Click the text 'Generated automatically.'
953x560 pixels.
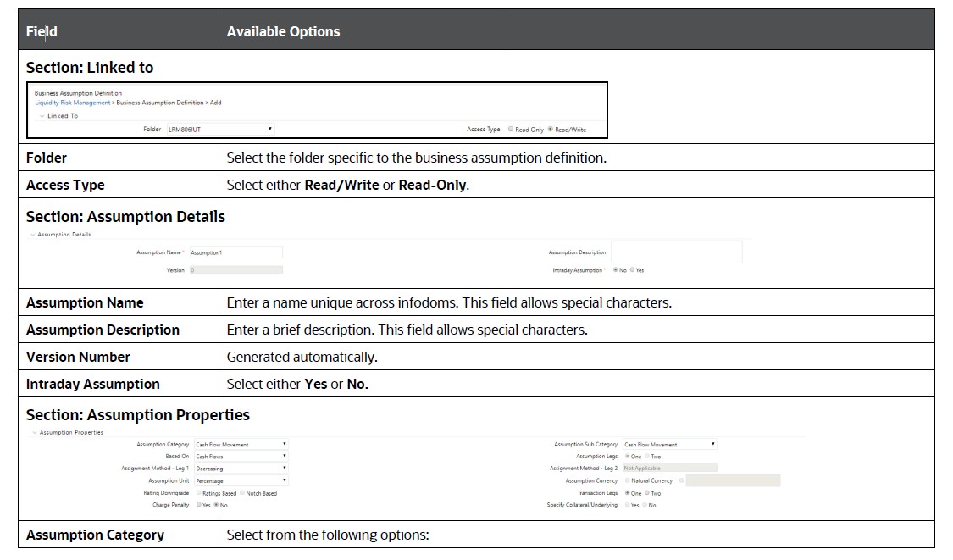302,357
